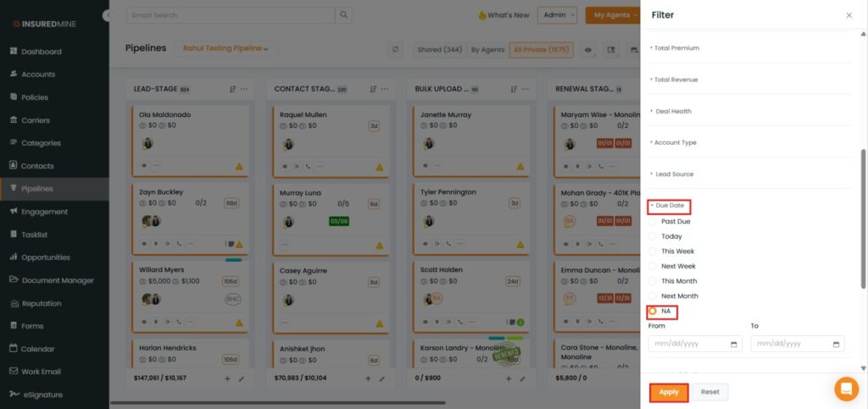Open the Rahul Testing Pipeline dropdown

pos(225,49)
